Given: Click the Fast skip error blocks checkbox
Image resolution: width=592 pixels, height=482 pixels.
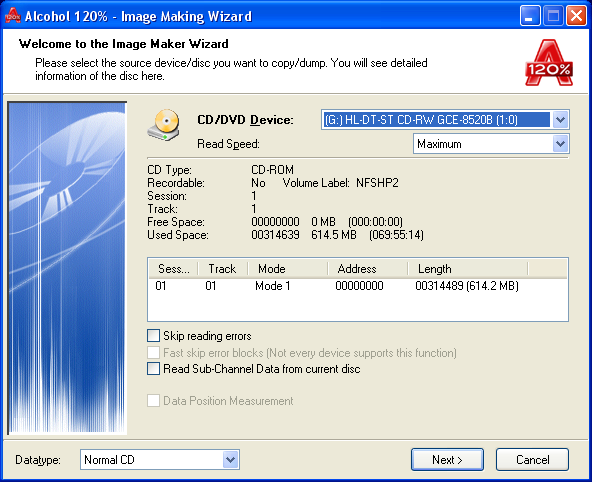Looking at the screenshot, I should click(153, 352).
